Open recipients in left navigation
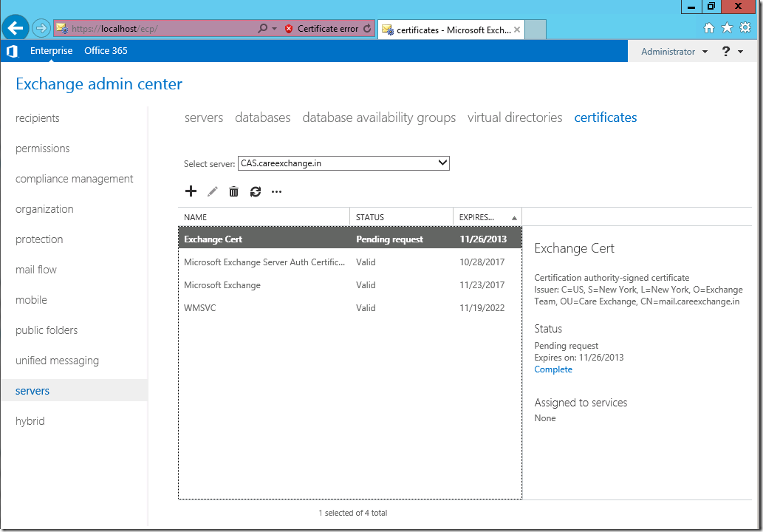This screenshot has height=532, width=763. (x=38, y=118)
